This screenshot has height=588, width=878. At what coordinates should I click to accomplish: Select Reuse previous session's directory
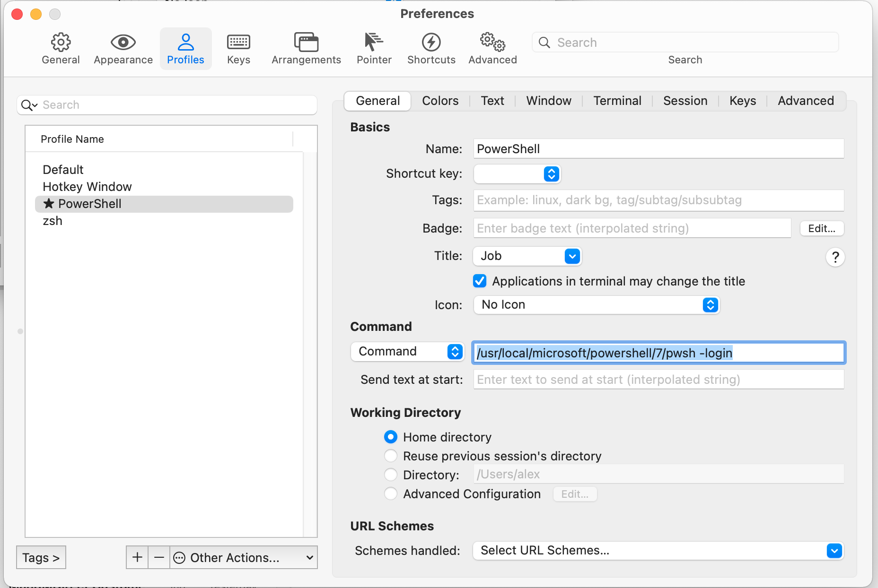click(x=390, y=456)
